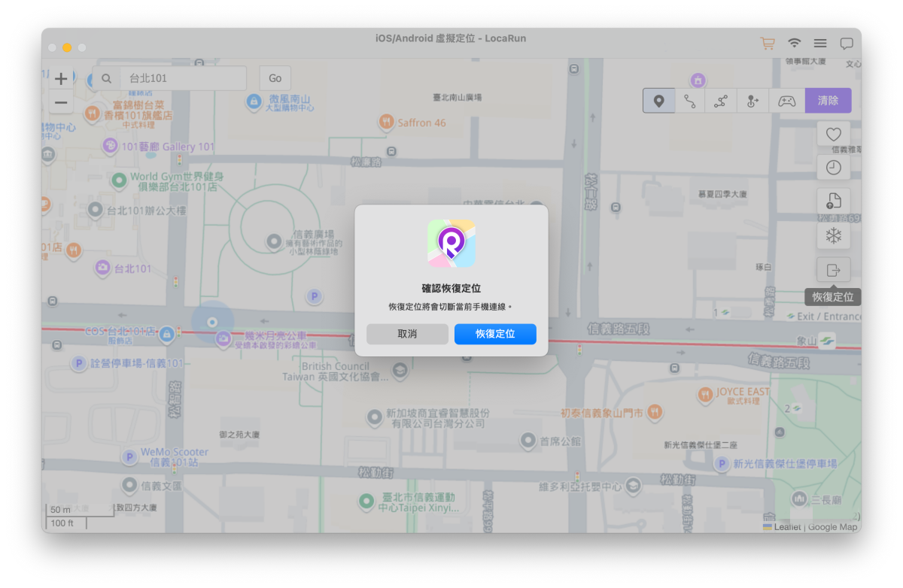Select the teleport pin mode icon

[x=658, y=101]
